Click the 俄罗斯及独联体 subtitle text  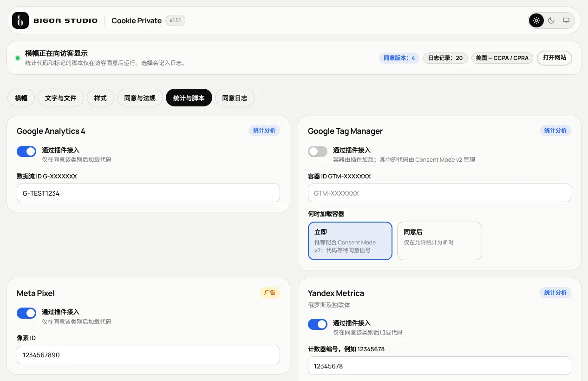click(329, 305)
